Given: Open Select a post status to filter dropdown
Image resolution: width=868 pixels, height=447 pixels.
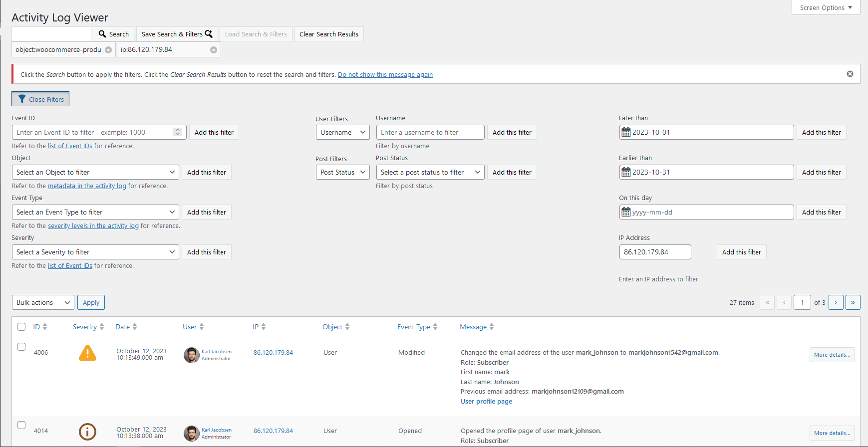Looking at the screenshot, I should [x=430, y=172].
